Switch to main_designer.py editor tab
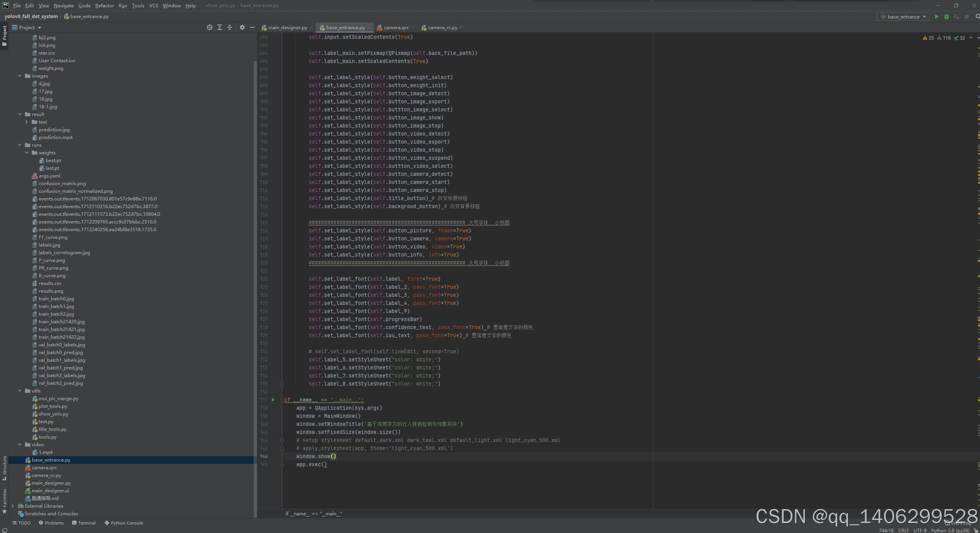The image size is (980, 533). click(x=287, y=28)
